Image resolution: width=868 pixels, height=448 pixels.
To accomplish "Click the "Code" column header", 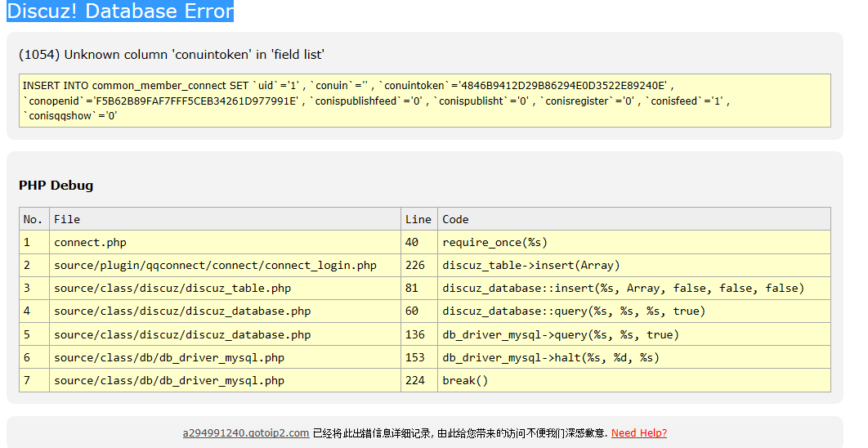I will click(x=455, y=219).
